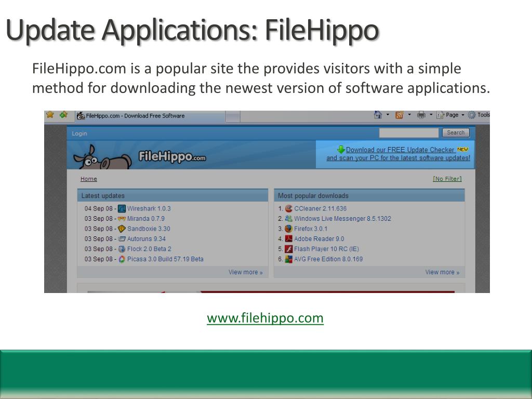Click the 'Latest updates' panel header
Image resolution: width=532 pixels, height=399 pixels.
coord(172,195)
